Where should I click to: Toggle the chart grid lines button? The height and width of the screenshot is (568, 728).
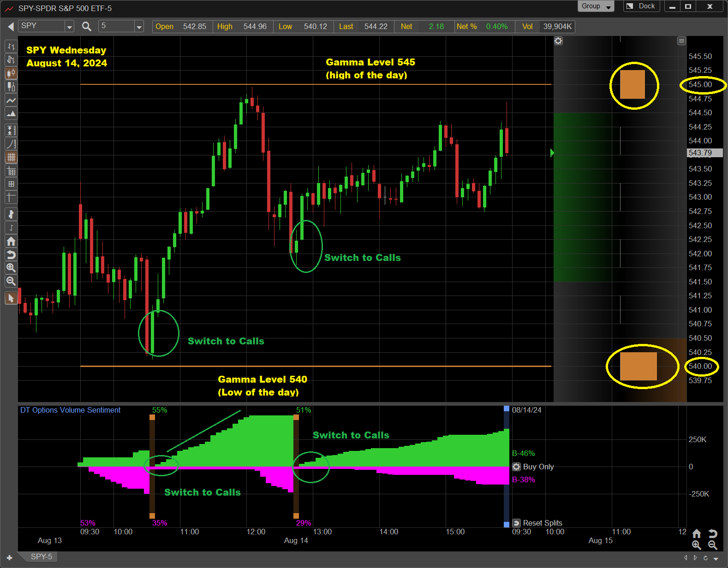11,157
